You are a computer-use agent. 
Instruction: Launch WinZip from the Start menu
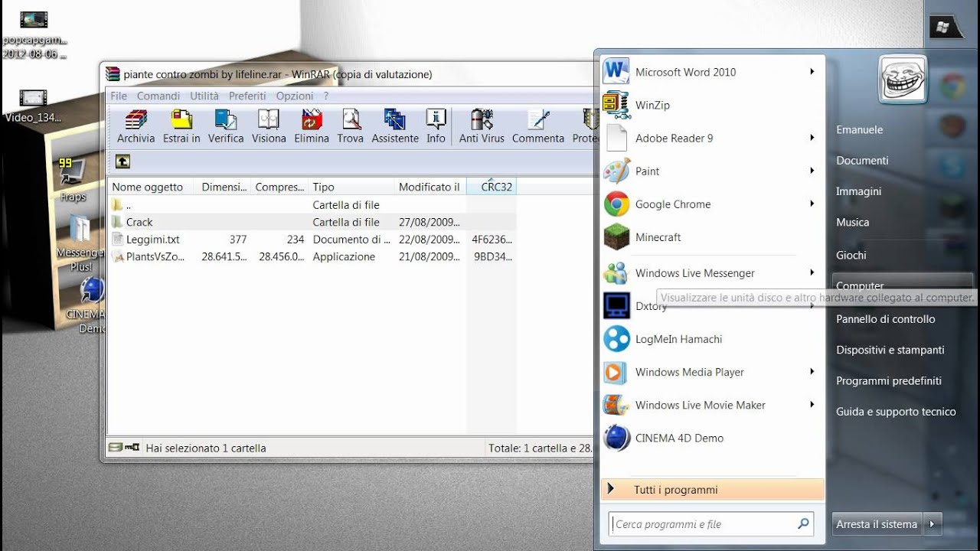tap(708, 105)
